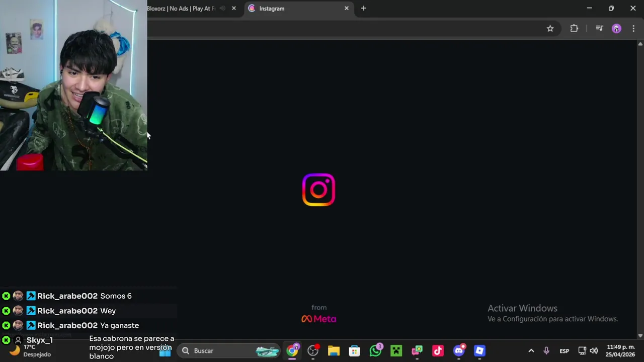644x362 pixels.
Task: Mute the Bloxorz tab audio icon
Action: point(222,9)
